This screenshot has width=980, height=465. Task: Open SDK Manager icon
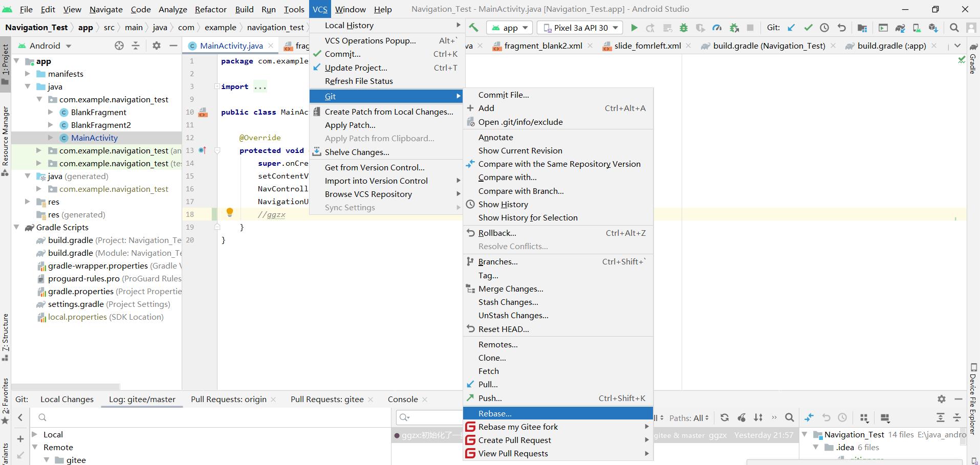pos(933,28)
